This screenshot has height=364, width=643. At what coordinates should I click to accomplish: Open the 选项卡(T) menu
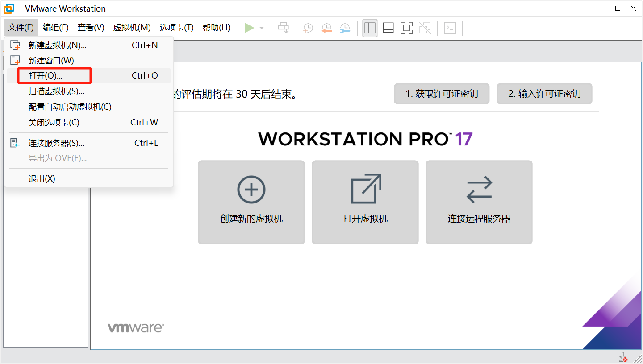tap(177, 28)
